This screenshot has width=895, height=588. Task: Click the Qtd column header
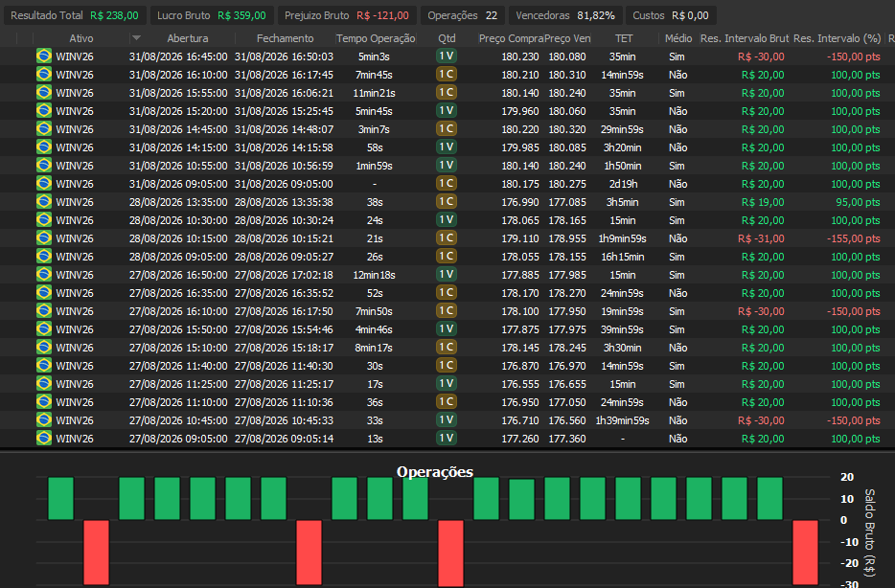pos(447,38)
